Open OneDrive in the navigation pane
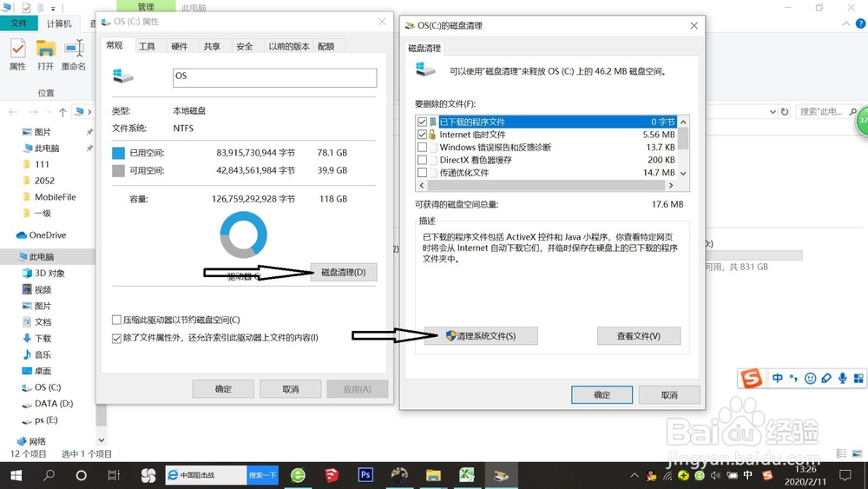 (x=42, y=235)
